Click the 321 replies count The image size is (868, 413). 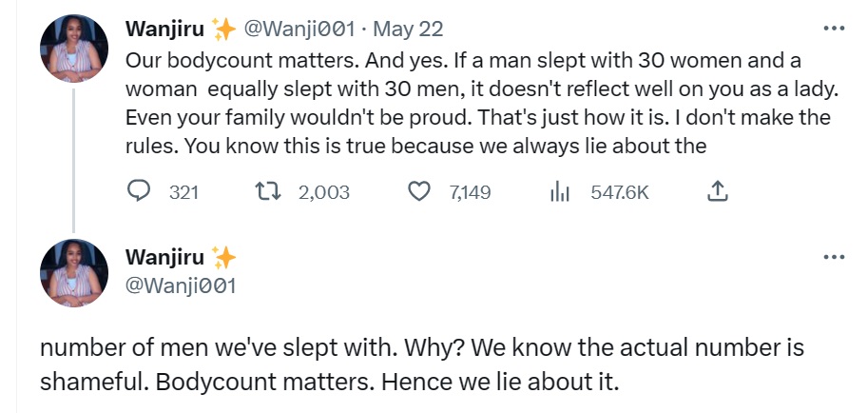click(x=183, y=192)
